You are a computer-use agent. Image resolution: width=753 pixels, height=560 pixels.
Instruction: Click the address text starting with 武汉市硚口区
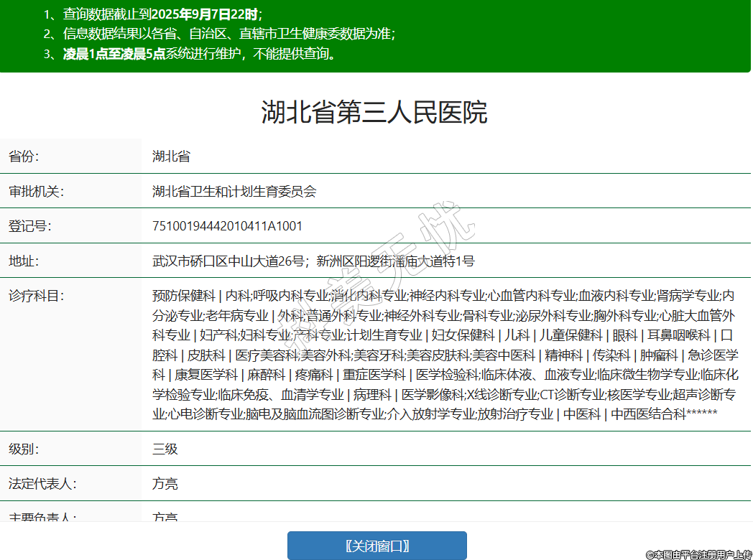coord(313,261)
